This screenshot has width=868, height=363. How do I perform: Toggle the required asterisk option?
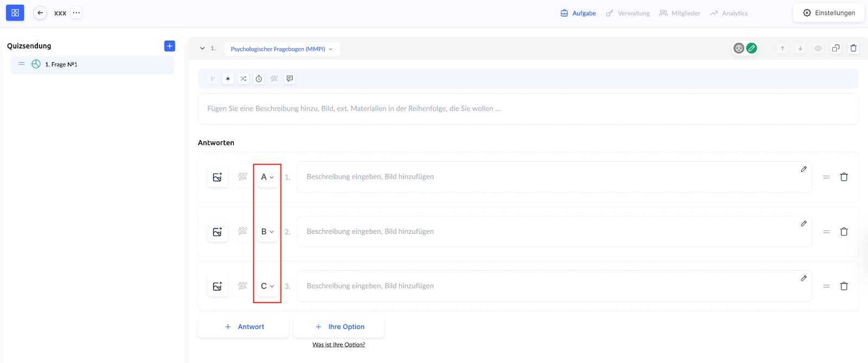tap(228, 79)
